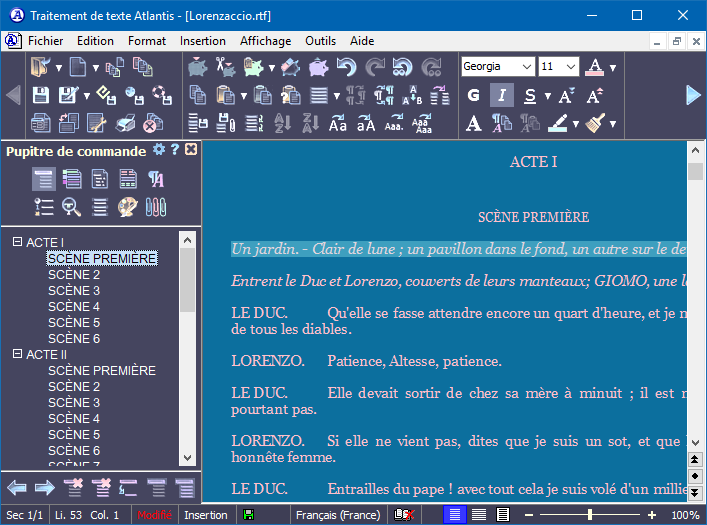Open the color palette panel icon
The width and height of the screenshot is (707, 525).
click(x=128, y=207)
